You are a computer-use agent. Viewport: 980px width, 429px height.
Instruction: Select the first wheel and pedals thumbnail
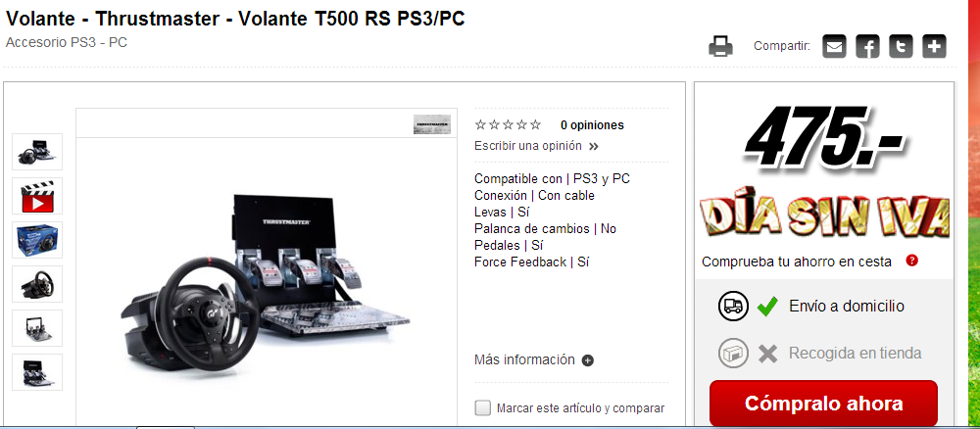click(37, 152)
